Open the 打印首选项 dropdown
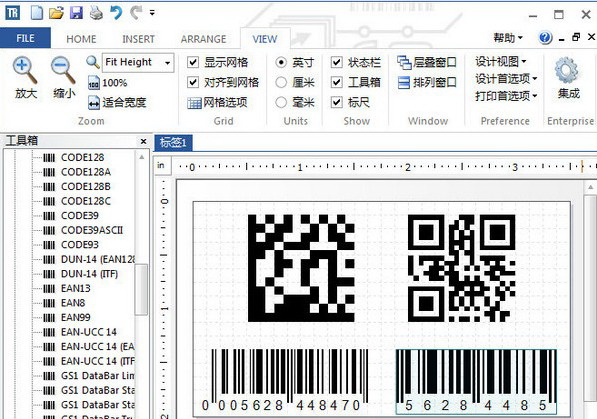597x419 pixels. (x=506, y=96)
